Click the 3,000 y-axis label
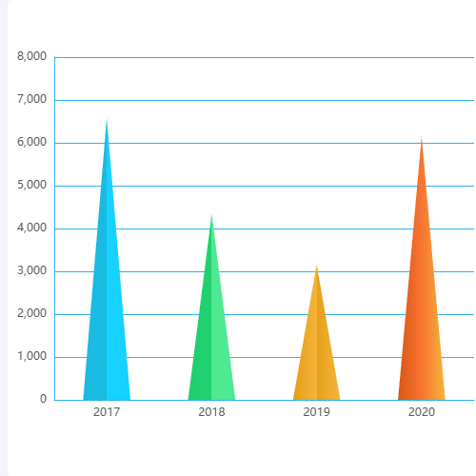This screenshot has height=476, width=476. click(x=31, y=270)
